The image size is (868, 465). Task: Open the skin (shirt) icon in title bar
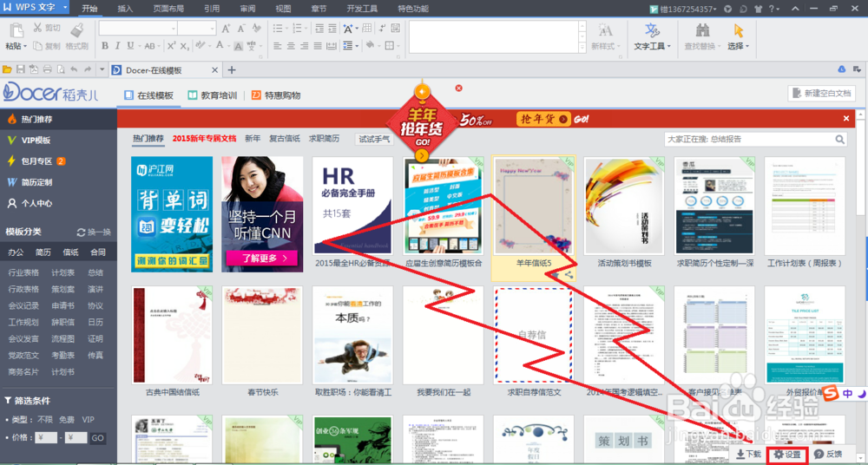(x=757, y=9)
